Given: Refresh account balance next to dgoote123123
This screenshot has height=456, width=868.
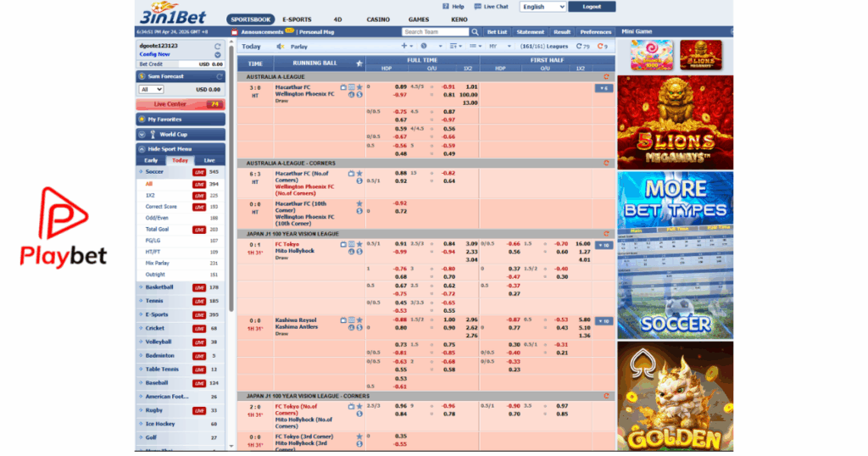Looking at the screenshot, I should click(218, 47).
